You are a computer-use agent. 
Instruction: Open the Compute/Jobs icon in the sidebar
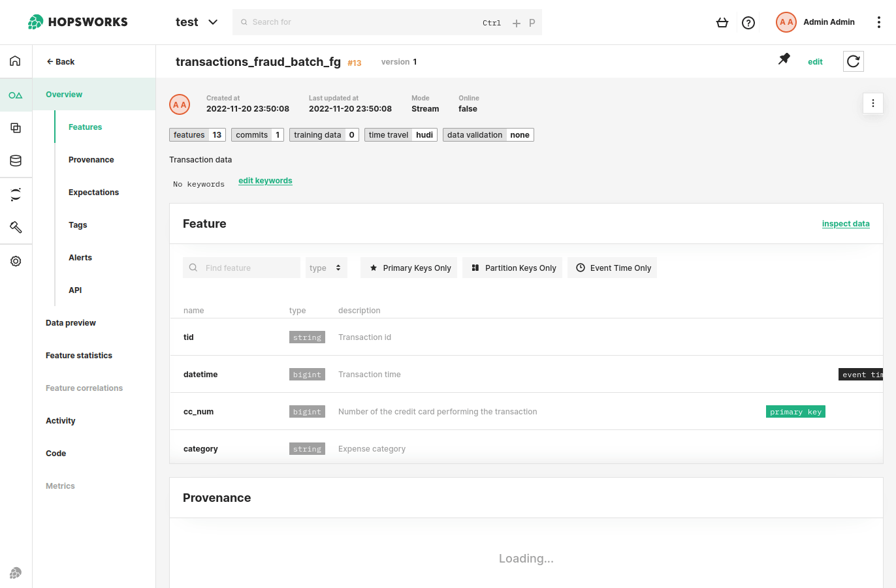click(15, 128)
